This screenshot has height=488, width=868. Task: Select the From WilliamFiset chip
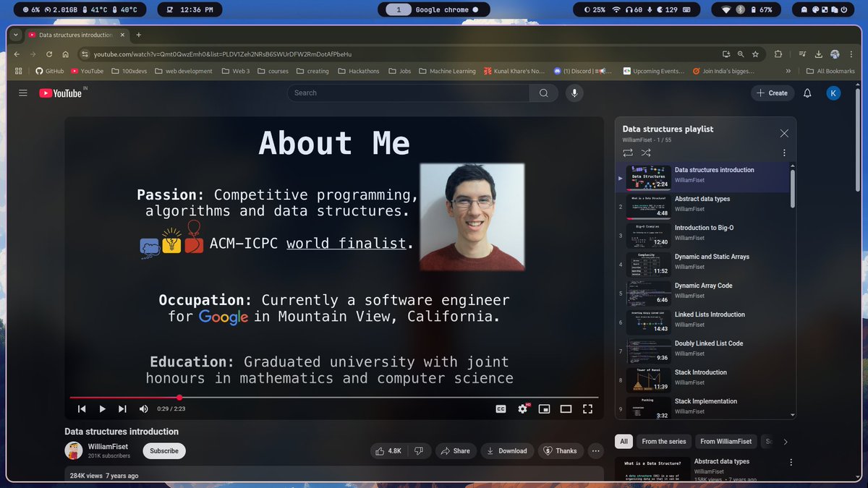(x=726, y=441)
